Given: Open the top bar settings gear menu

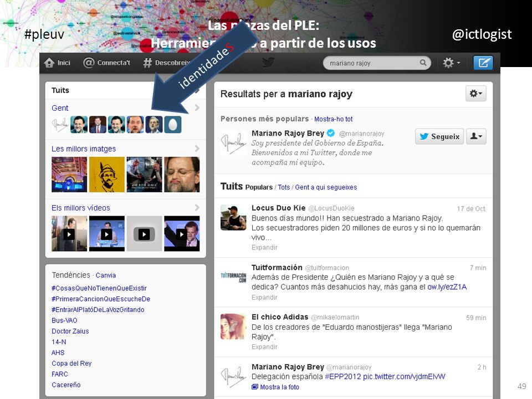Looking at the screenshot, I should click(x=451, y=63).
